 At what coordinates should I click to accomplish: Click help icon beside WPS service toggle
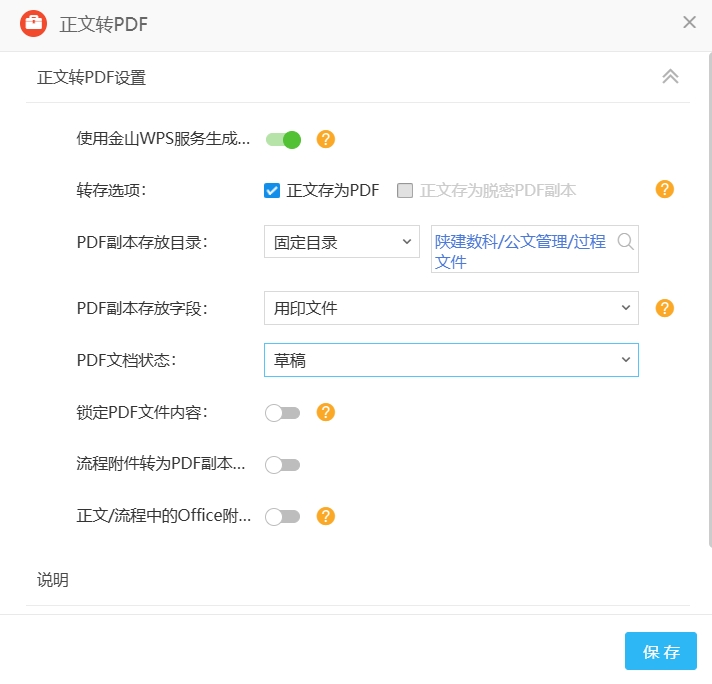tap(325, 139)
